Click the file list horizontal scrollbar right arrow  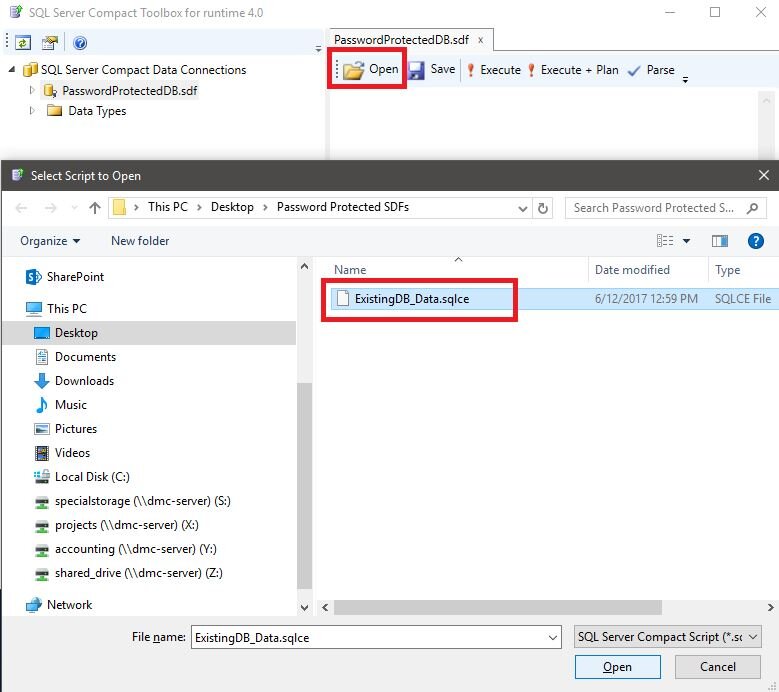tap(770, 607)
